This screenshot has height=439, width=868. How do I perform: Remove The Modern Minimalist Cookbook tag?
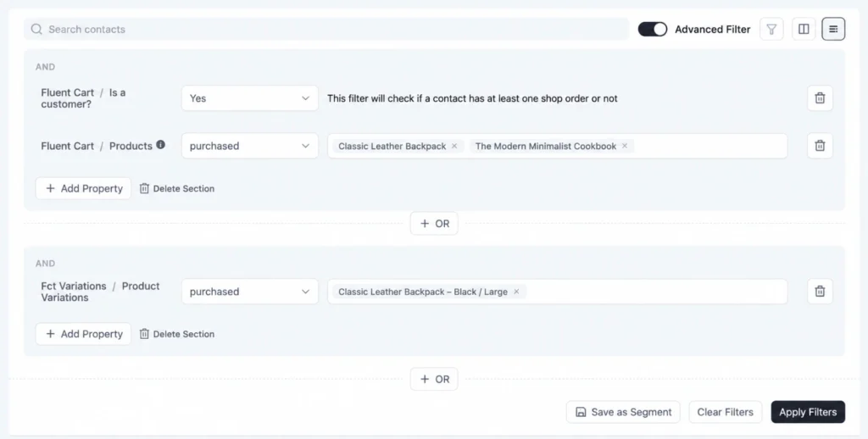[625, 146]
